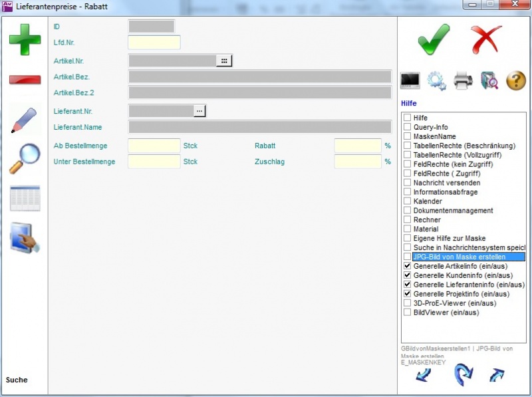532x397 pixels.
Task: Click into the Lfd.Nr. field
Action: (x=154, y=43)
